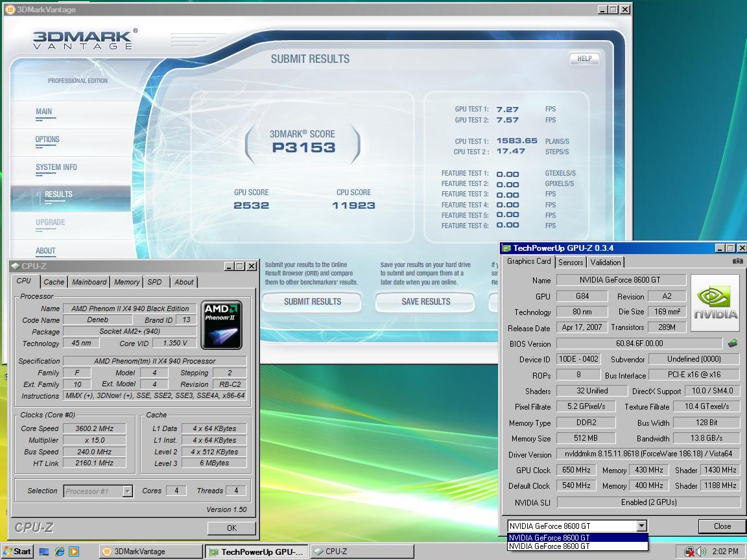Open OPTIONS in the 3DMark sidebar
Viewport: 747px width, 560px height.
click(47, 139)
